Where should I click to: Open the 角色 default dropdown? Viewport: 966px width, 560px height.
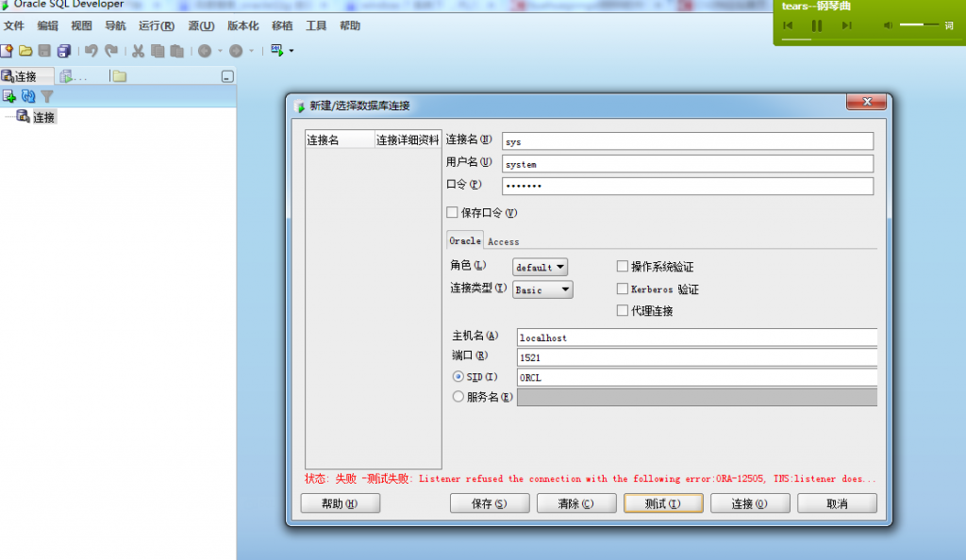point(540,267)
